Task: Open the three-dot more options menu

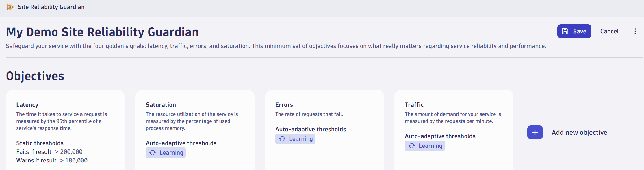Action: pyautogui.click(x=635, y=31)
